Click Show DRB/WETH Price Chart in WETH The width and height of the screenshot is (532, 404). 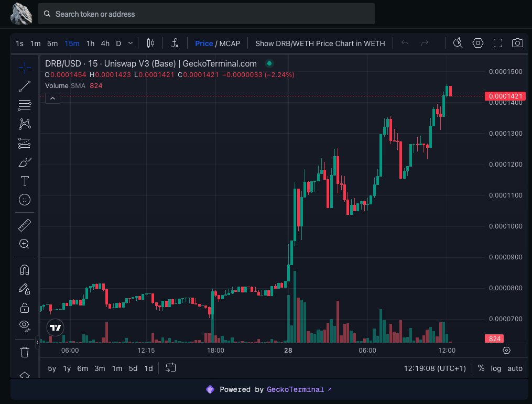tap(320, 43)
